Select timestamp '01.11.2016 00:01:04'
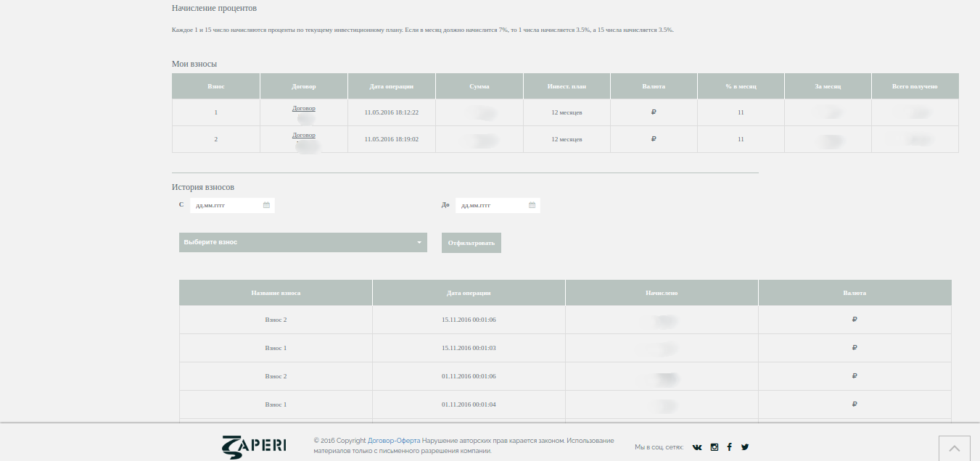 click(469, 404)
